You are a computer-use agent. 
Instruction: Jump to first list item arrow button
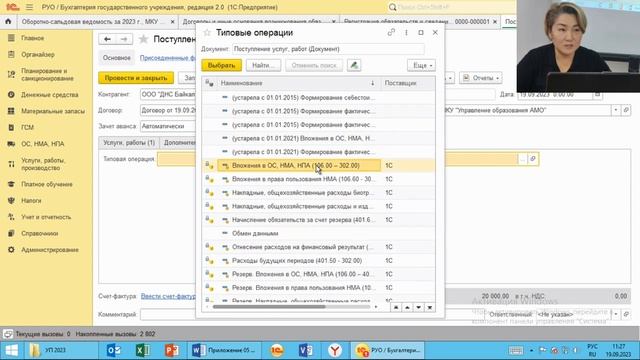coord(396,307)
